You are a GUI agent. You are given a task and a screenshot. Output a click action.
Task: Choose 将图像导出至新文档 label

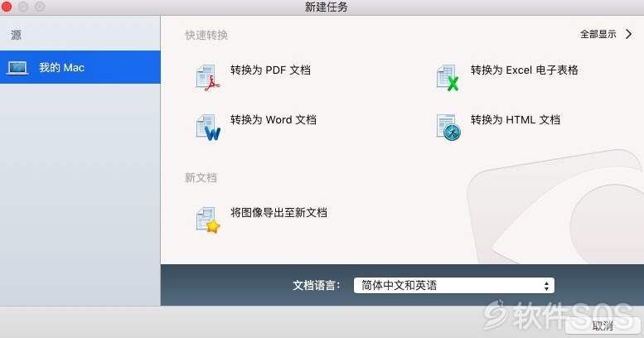pyautogui.click(x=278, y=213)
